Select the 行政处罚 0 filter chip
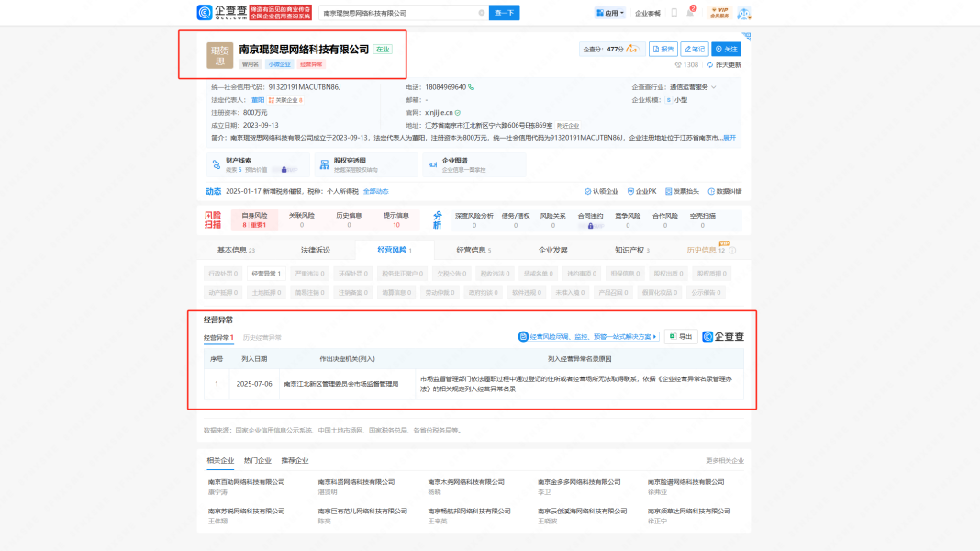The image size is (980, 551). pyautogui.click(x=222, y=274)
